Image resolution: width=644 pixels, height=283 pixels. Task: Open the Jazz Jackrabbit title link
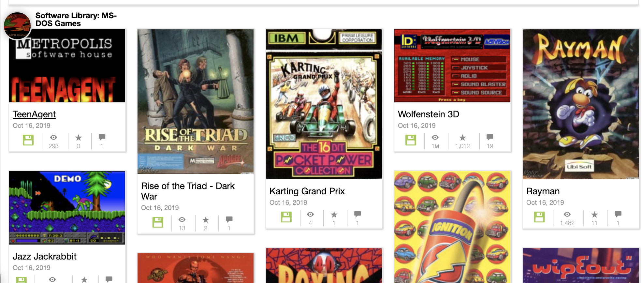coord(45,257)
